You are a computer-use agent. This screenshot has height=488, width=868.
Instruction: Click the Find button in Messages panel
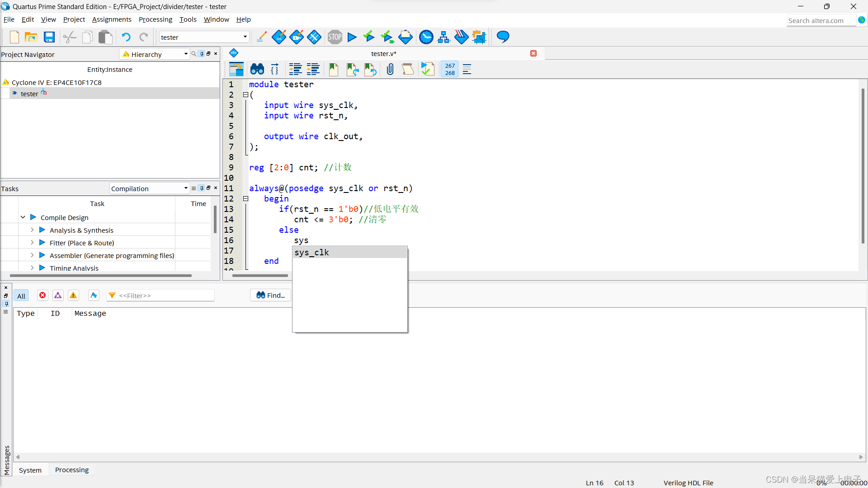(x=270, y=295)
